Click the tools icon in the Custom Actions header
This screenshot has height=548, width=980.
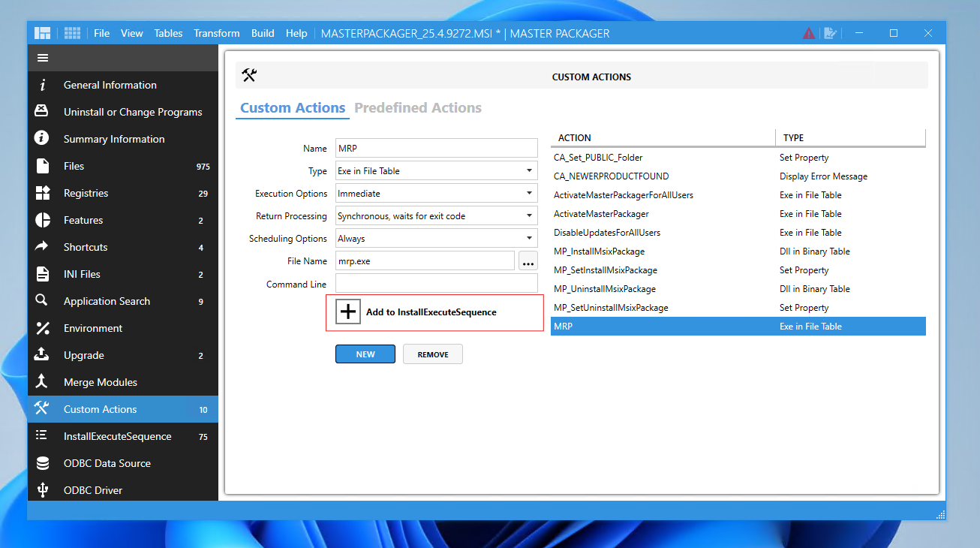250,75
